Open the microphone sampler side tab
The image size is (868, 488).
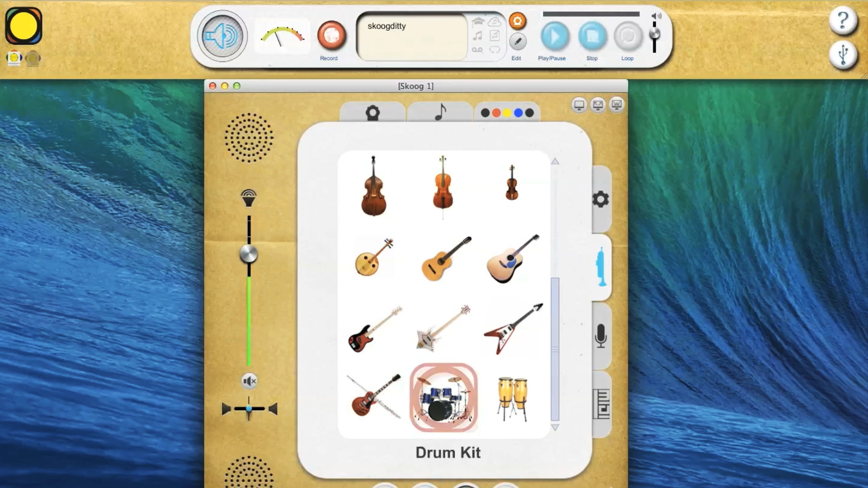(x=601, y=336)
